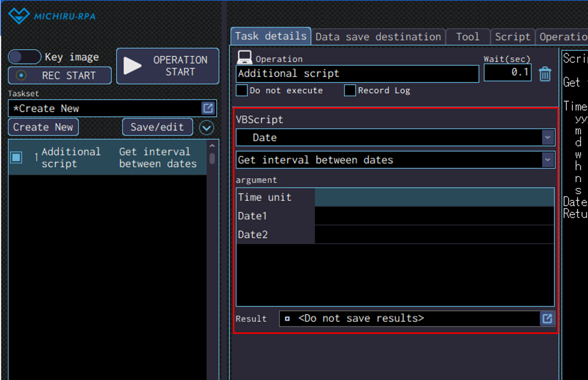Image resolution: width=588 pixels, height=380 pixels.
Task: Switch to Data save destination tab
Action: pos(378,37)
